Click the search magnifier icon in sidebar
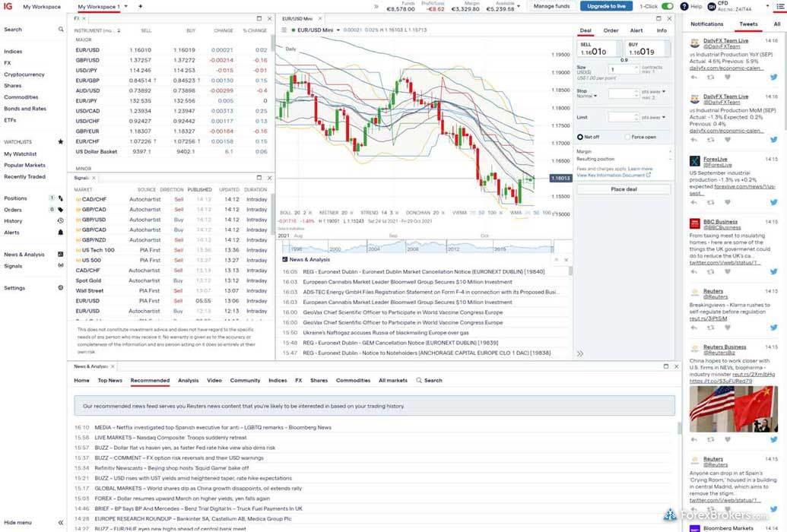 61,30
